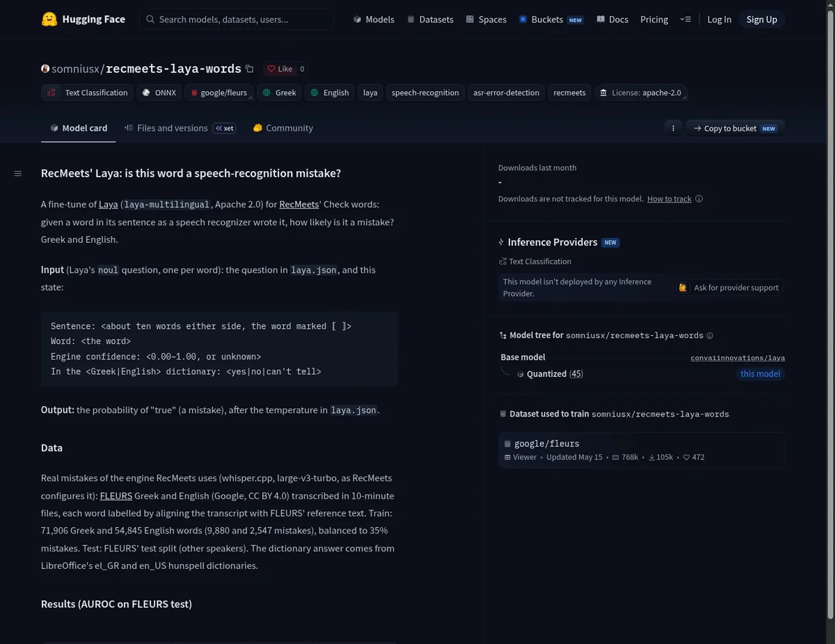Click the Log In link
The width and height of the screenshot is (835, 644).
719,19
